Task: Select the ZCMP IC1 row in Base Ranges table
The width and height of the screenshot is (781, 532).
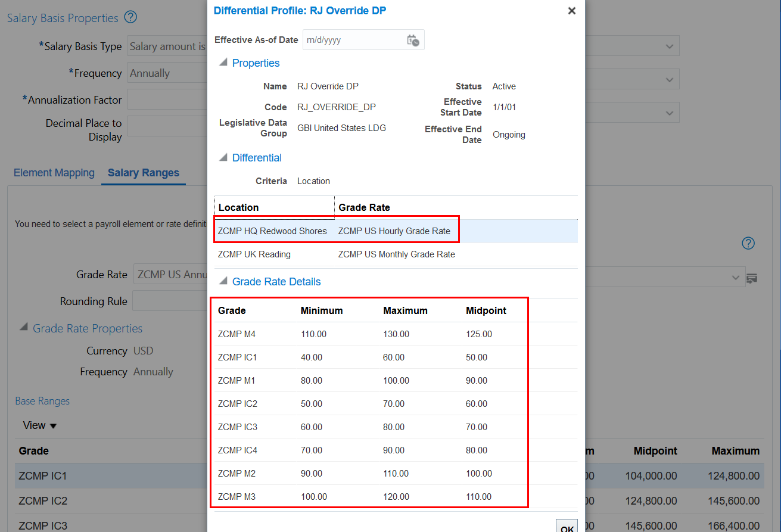Action: click(x=111, y=476)
